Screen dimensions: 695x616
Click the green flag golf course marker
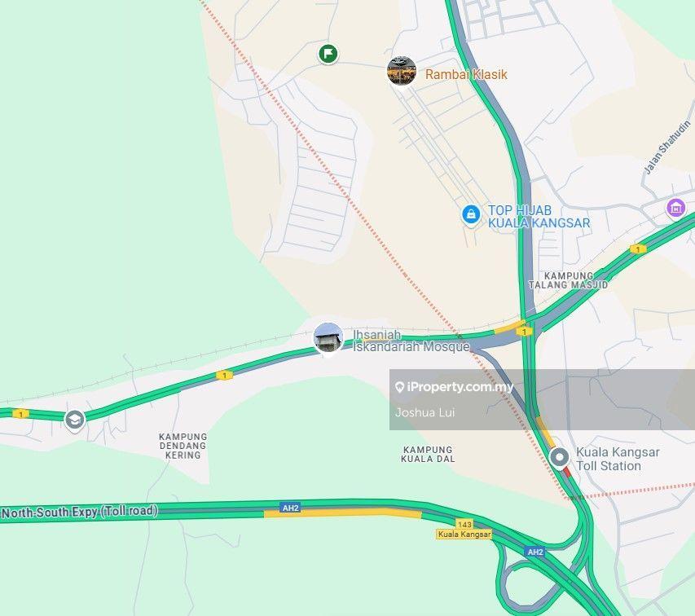click(328, 54)
